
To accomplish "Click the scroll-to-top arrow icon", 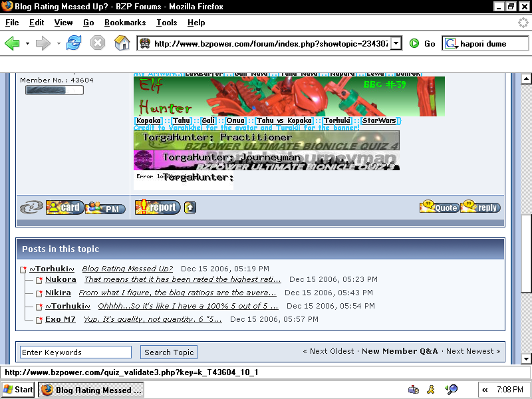I will [189, 207].
